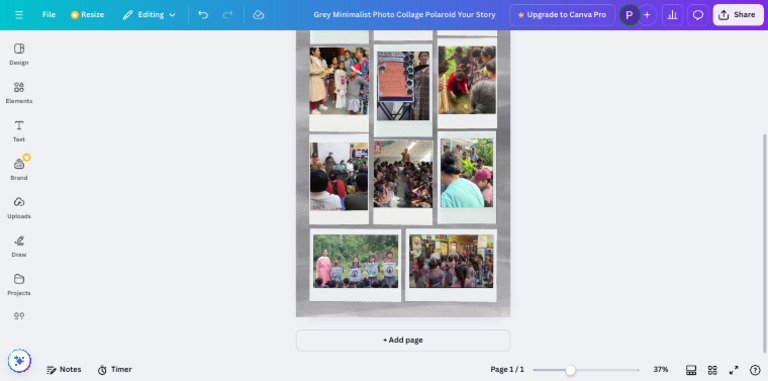This screenshot has width=768, height=381.
Task: Toggle grid view of pages
Action: tap(713, 370)
